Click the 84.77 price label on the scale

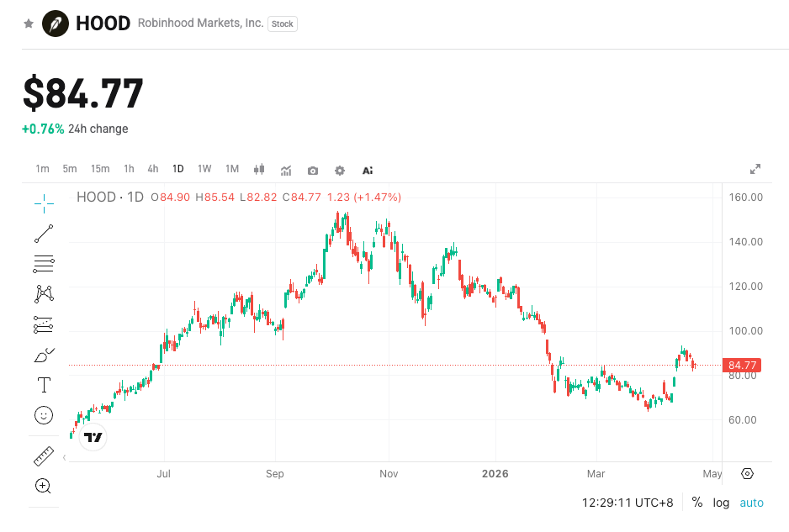click(x=743, y=365)
